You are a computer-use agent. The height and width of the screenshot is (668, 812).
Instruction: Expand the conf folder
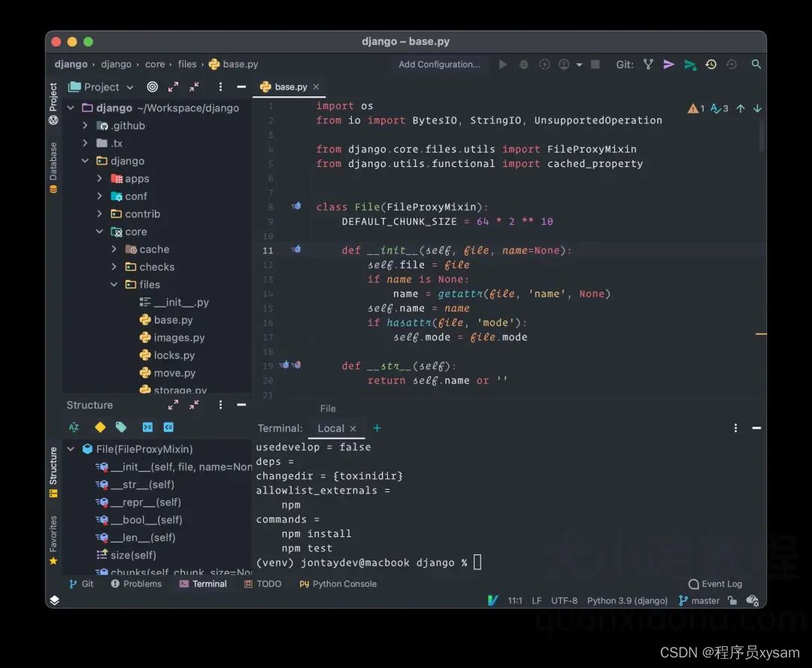(x=99, y=196)
